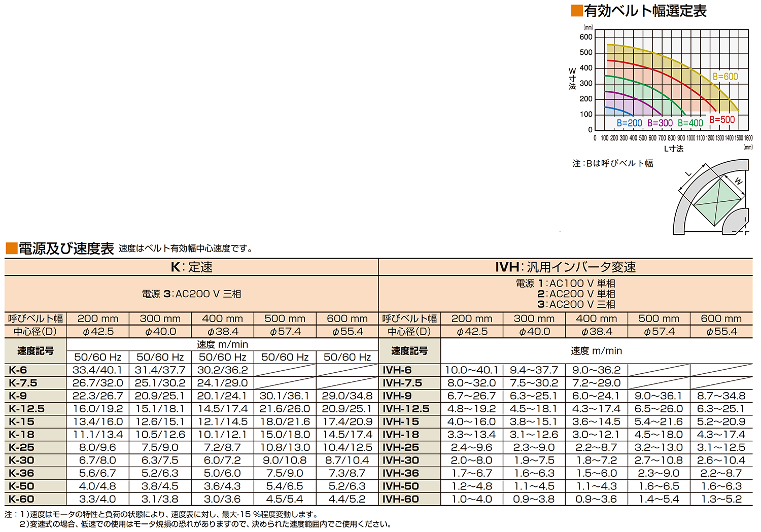
Task: Click the 30.1/36.1 speed cell
Action: pyautogui.click(x=285, y=396)
